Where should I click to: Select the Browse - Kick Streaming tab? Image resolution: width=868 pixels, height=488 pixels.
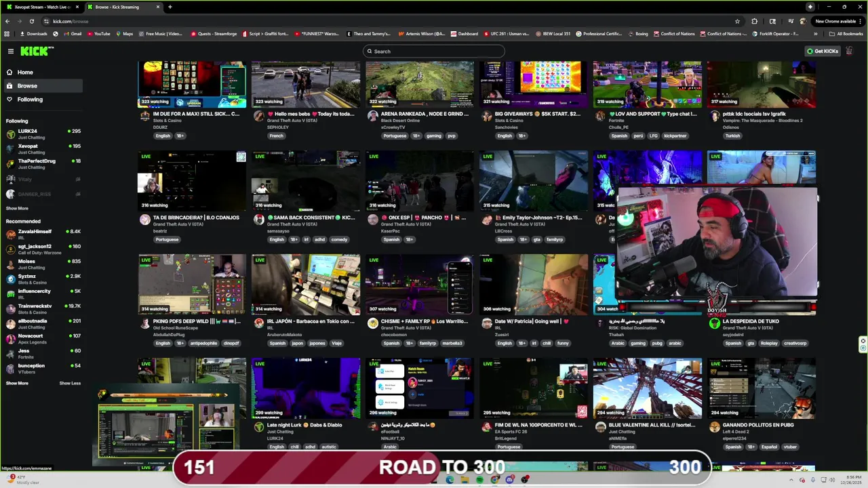click(x=122, y=7)
